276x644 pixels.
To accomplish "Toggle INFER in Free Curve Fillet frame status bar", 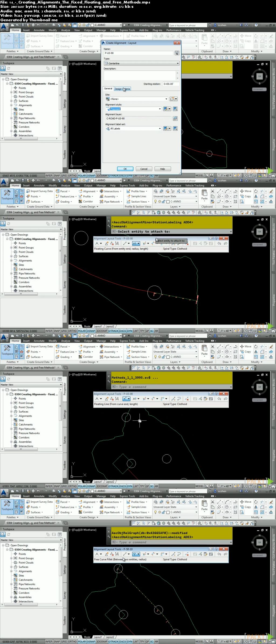I will coord(49,642).
